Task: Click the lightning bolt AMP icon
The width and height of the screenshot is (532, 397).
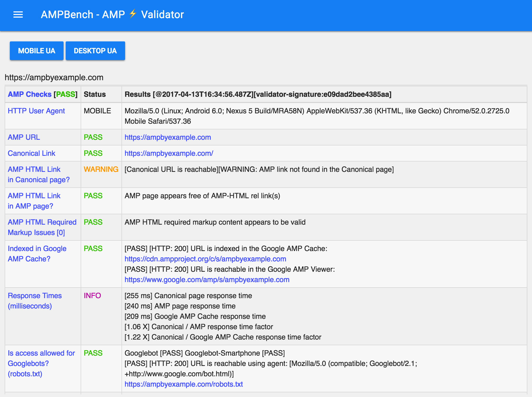Action: coord(133,14)
